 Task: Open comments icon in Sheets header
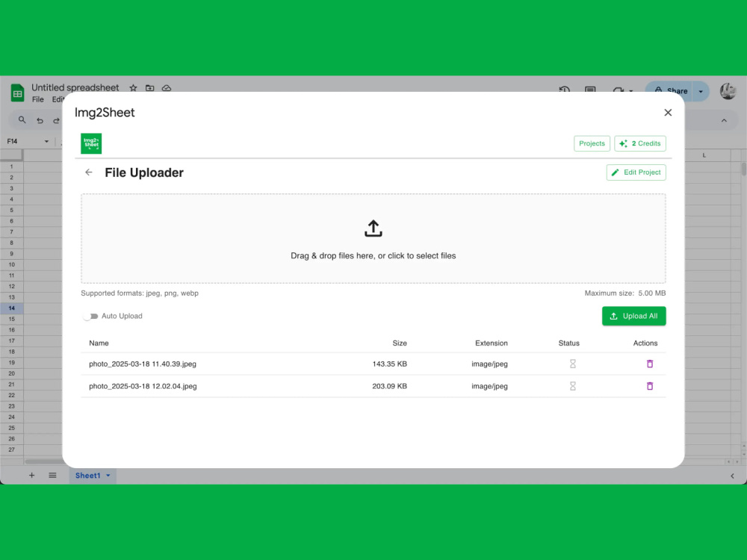coord(590,89)
